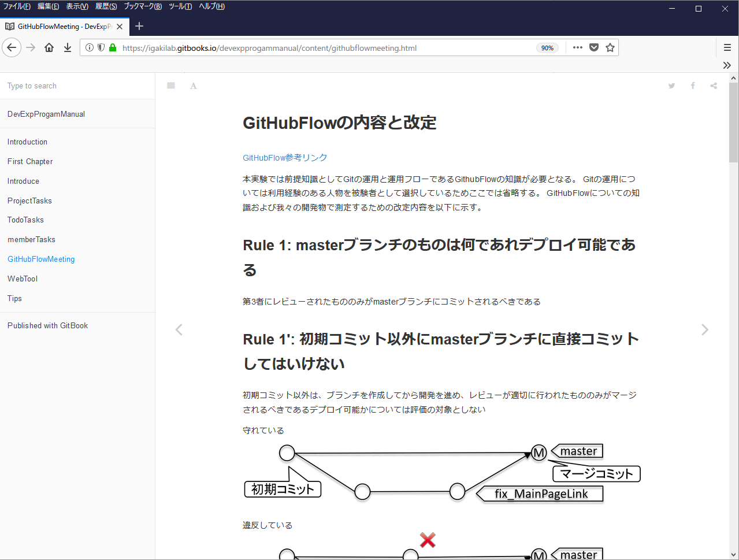Click the page vertical scrollbar thumb
This screenshot has width=739, height=560.
(x=734, y=123)
